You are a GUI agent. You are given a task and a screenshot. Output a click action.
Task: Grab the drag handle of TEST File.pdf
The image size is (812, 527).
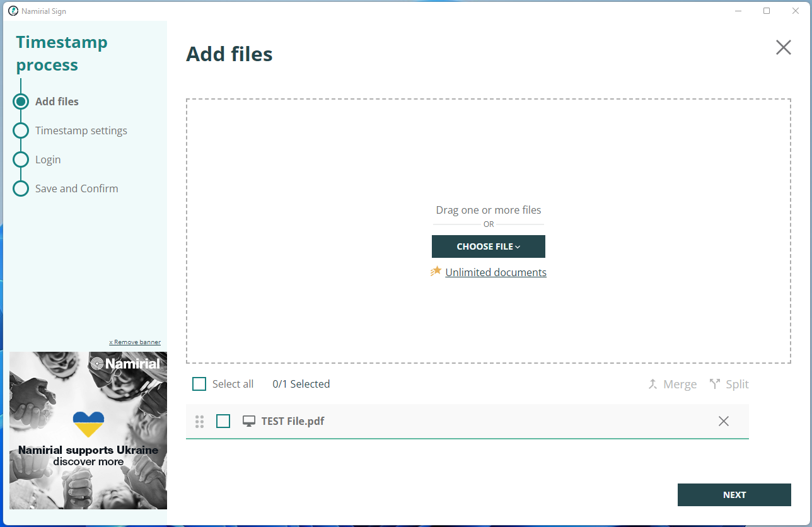click(200, 422)
